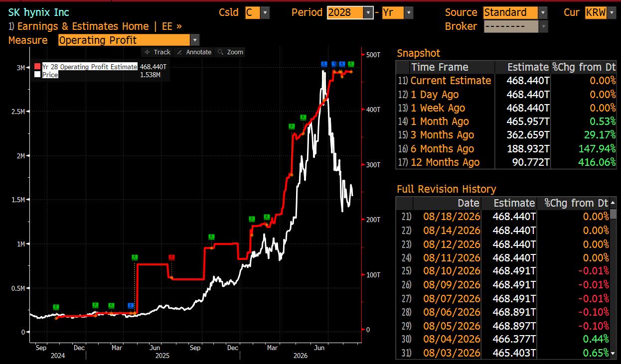The width and height of the screenshot is (621, 364).
Task: Open the Csld dropdown arrow
Action: [265, 13]
